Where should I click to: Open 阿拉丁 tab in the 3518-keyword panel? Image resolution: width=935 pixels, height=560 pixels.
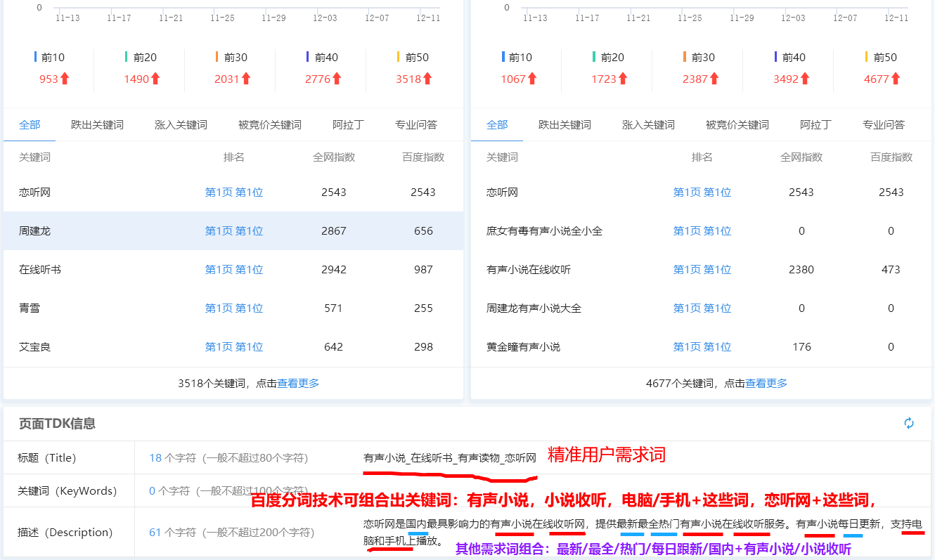click(x=348, y=125)
